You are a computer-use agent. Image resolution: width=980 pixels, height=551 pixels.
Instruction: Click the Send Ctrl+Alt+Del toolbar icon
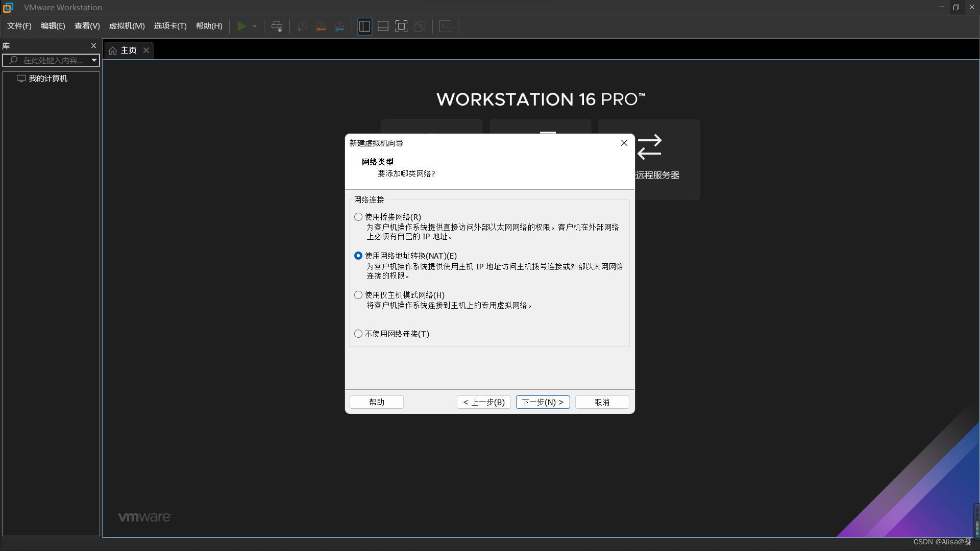pos(277,27)
